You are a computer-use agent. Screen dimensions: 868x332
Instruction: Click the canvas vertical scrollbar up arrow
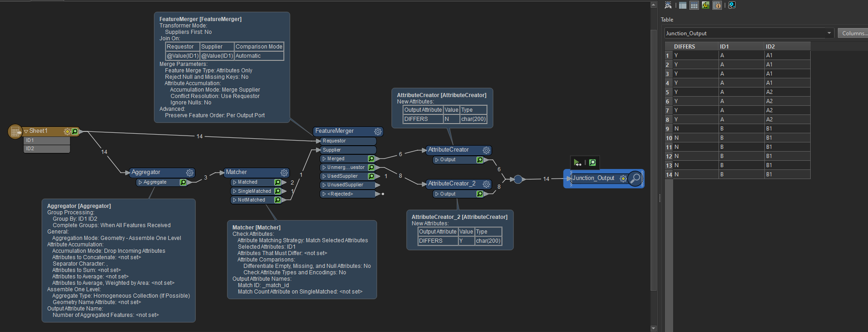(x=653, y=5)
